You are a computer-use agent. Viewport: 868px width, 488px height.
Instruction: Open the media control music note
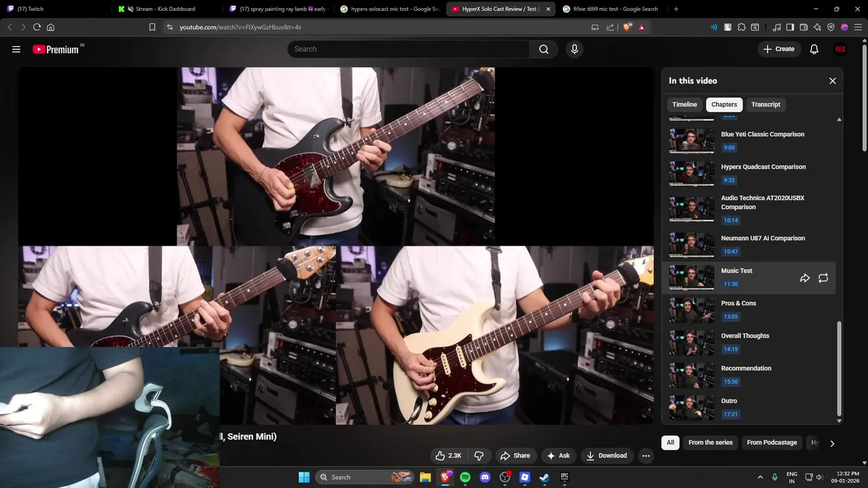776,27
